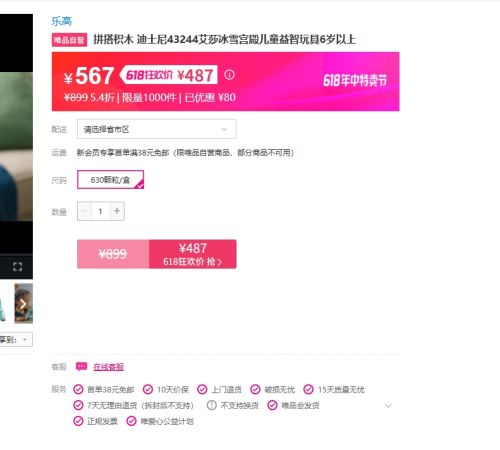Expand the services list chevron

(x=388, y=406)
